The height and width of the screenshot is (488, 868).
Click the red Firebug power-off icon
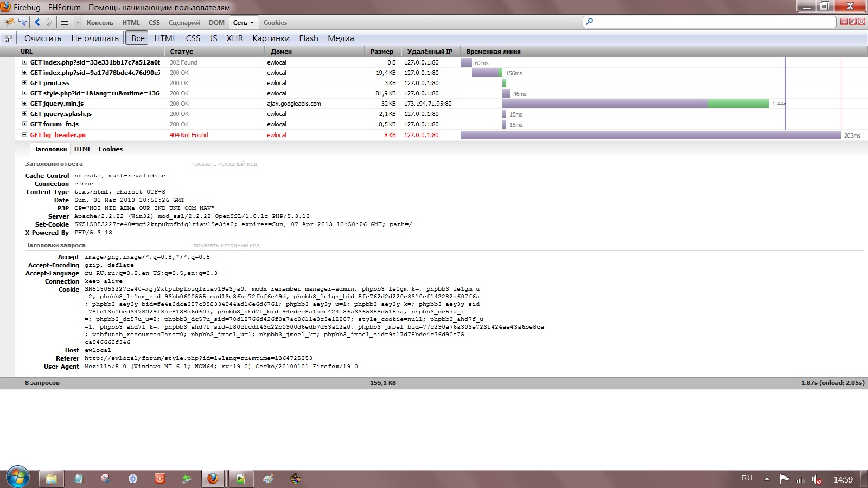coord(861,22)
